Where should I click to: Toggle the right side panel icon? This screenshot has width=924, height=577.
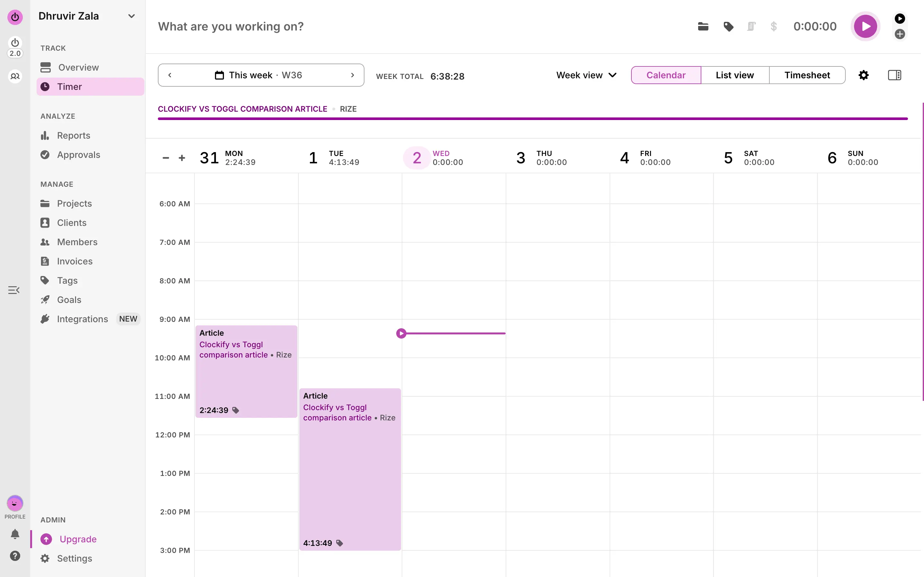(x=894, y=75)
